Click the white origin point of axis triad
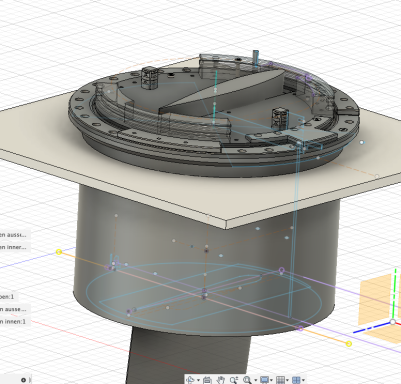This screenshot has height=384, width=401. point(393,322)
